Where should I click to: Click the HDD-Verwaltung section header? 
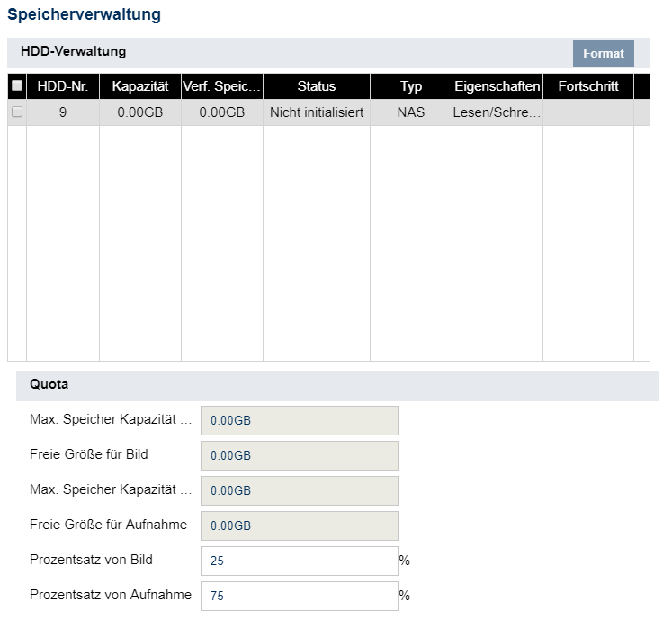73,51
